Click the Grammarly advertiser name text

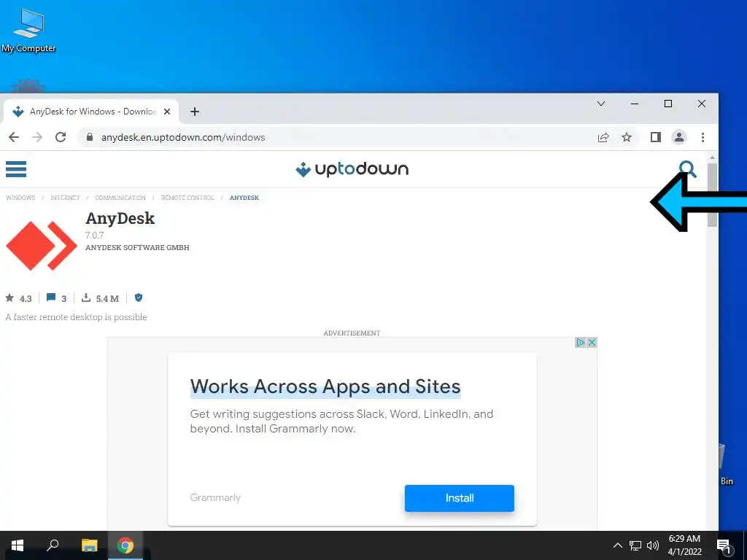point(215,497)
